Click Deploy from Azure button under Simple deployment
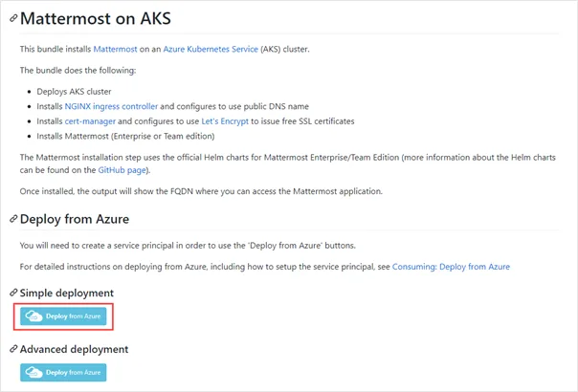Screen dimensions: 578x392 coord(63,316)
